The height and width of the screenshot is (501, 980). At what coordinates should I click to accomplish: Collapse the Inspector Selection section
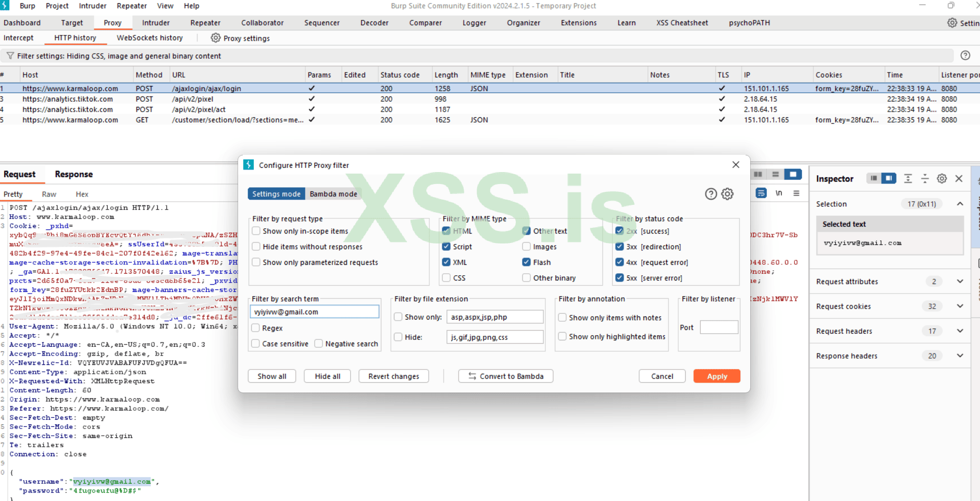point(960,204)
